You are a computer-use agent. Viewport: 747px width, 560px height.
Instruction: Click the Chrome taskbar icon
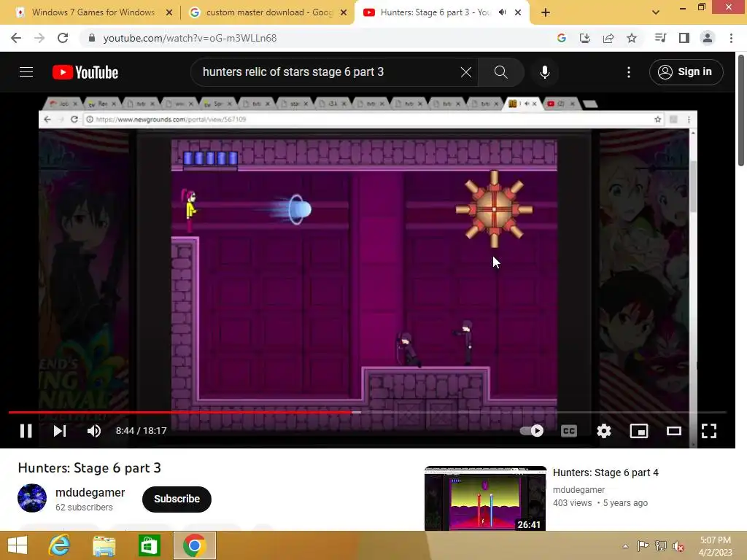(x=194, y=545)
